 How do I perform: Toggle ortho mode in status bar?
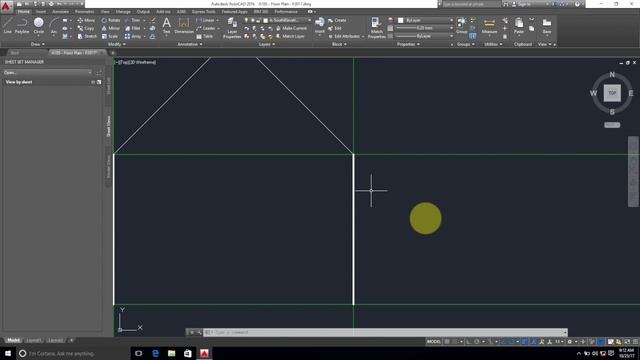click(x=469, y=342)
